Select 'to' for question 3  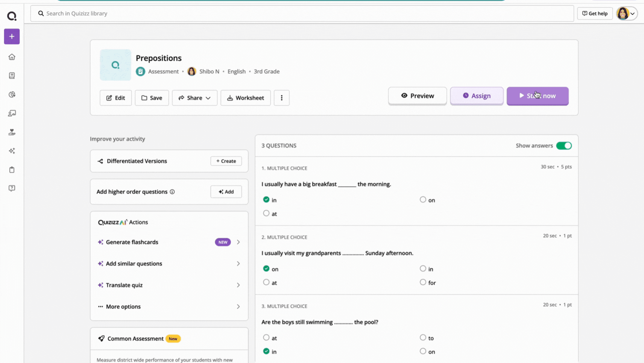tap(423, 338)
